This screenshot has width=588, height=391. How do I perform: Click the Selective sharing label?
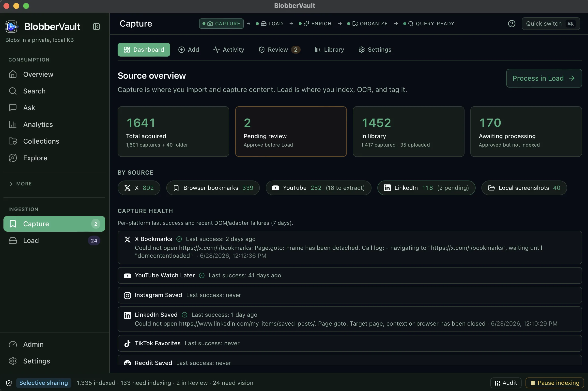44,383
